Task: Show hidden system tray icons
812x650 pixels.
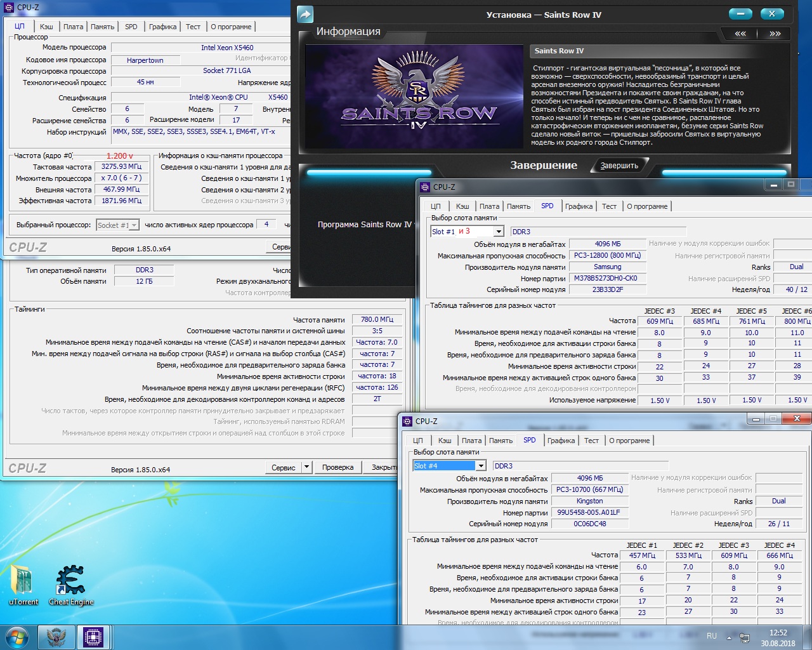Action: click(x=729, y=637)
